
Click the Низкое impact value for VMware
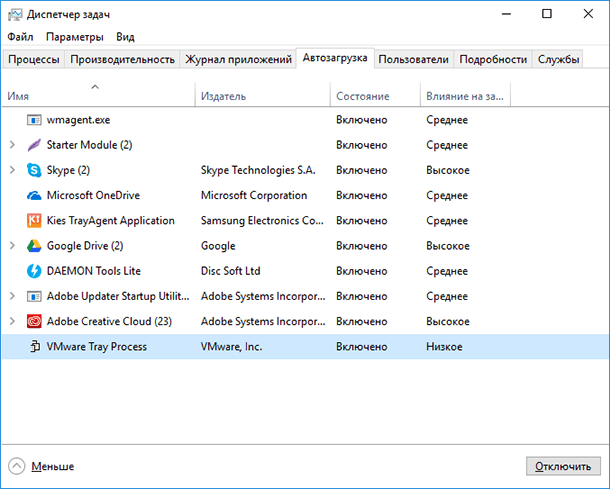pos(444,347)
